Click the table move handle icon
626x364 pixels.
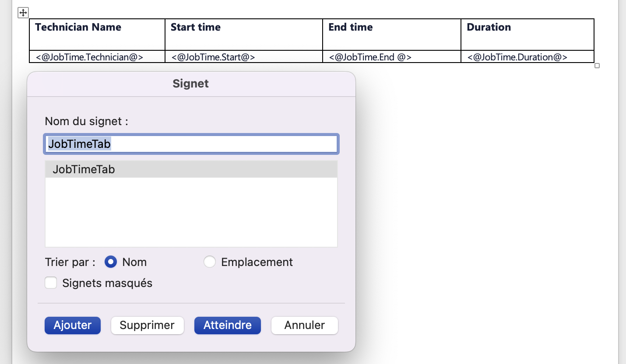[23, 13]
